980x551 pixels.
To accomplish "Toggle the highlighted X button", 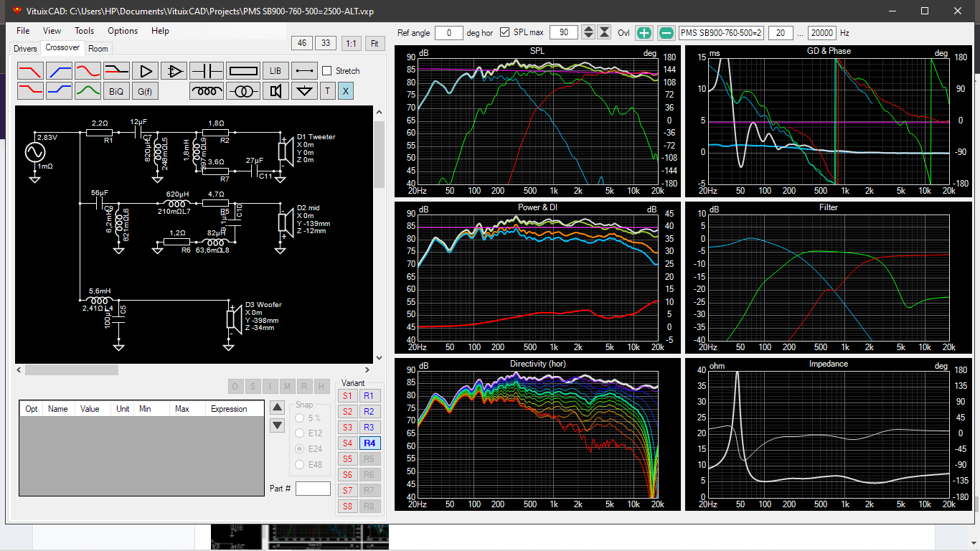I will pos(346,91).
